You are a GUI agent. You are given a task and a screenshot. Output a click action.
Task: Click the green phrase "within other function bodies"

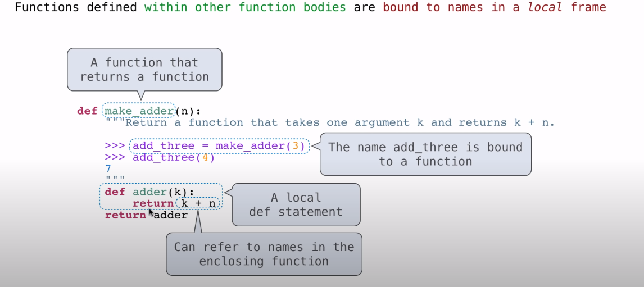(x=246, y=7)
